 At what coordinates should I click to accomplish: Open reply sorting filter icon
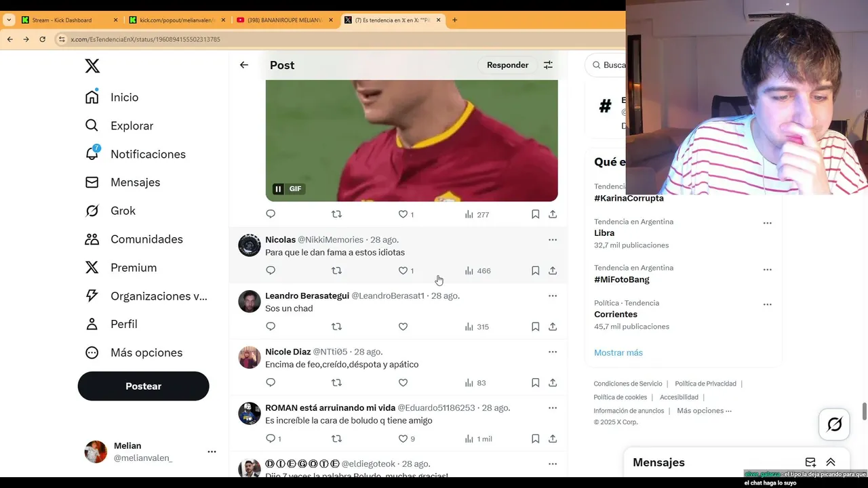(x=548, y=65)
